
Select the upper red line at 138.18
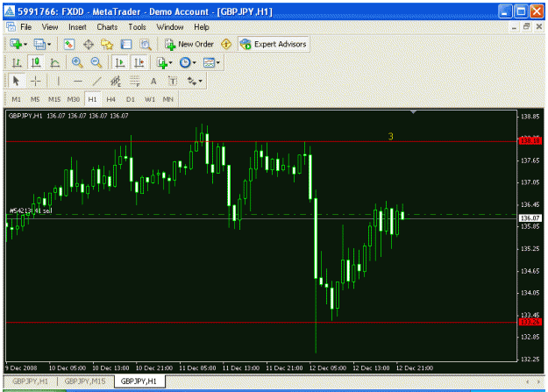260,141
